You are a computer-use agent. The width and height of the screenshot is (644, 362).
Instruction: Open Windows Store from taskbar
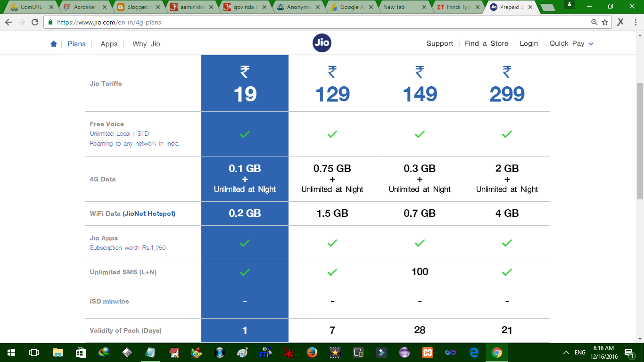(81, 353)
